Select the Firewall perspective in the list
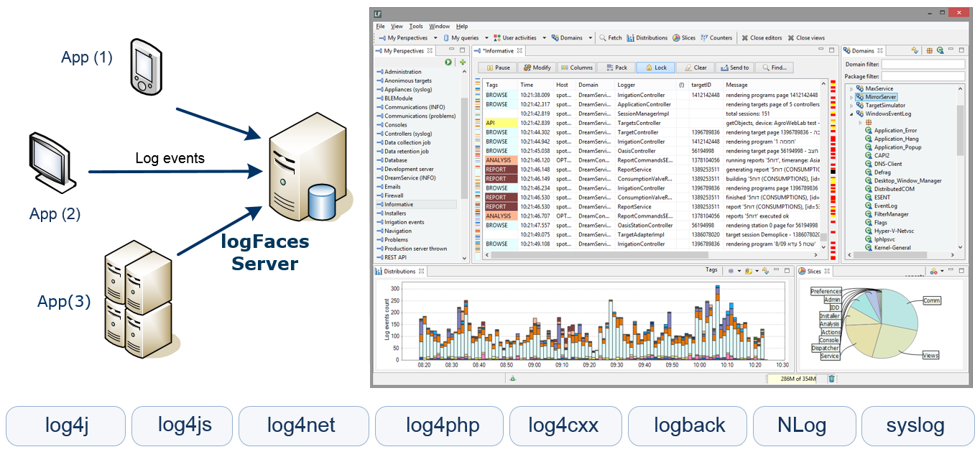 pyautogui.click(x=394, y=195)
